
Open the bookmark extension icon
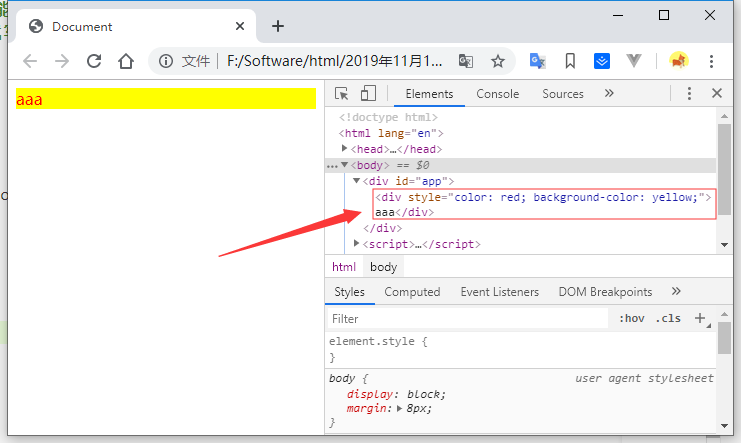(570, 61)
